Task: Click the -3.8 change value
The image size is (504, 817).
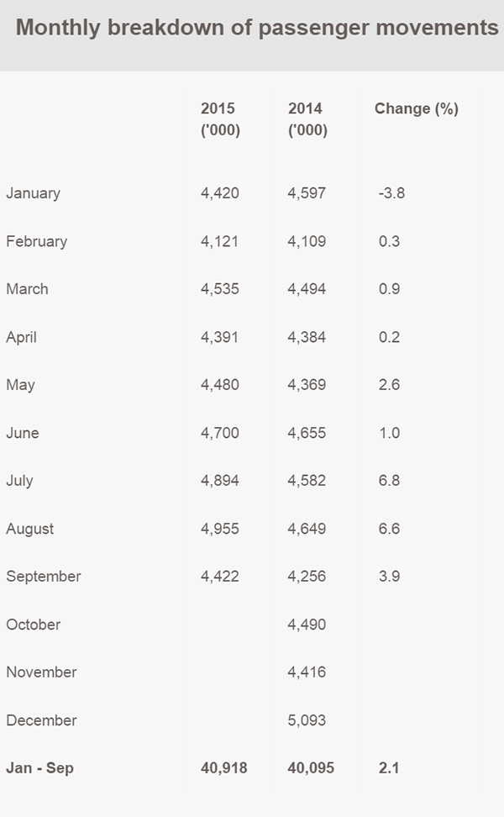Action: (391, 193)
